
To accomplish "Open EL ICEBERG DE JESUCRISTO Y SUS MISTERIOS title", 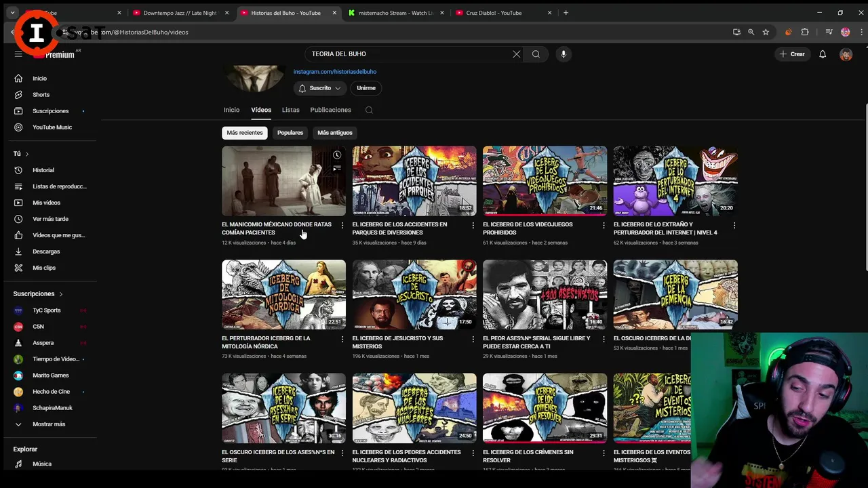I will coord(397,342).
